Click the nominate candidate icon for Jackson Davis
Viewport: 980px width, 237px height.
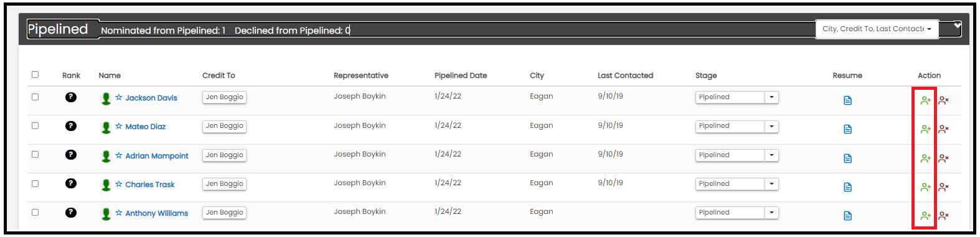click(x=925, y=100)
